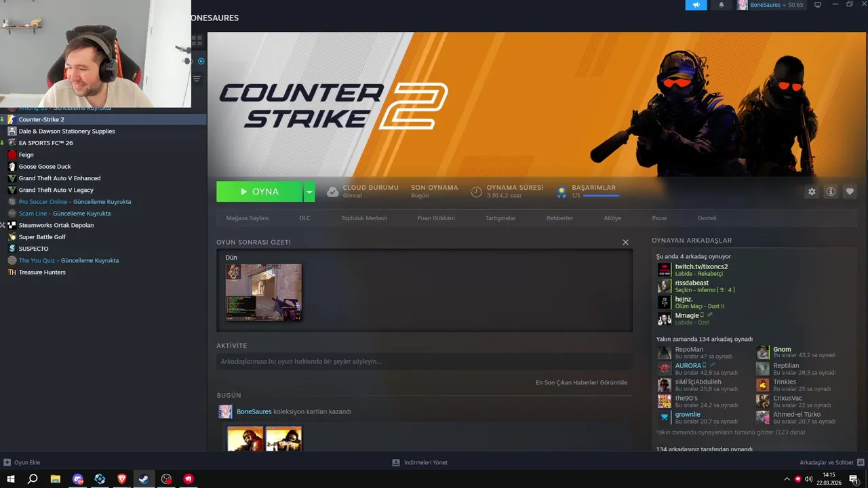The image size is (868, 488).
Task: Open the first trading card thumbnail
Action: click(x=245, y=439)
